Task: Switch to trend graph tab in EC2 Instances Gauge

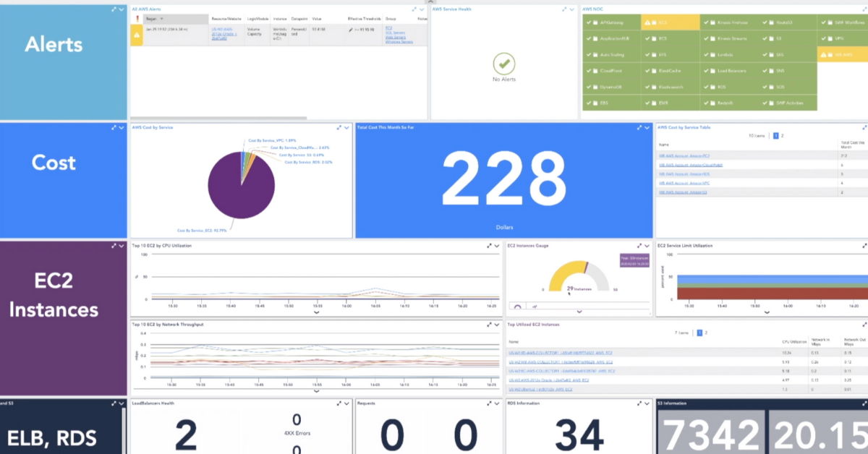Action: 535,306
